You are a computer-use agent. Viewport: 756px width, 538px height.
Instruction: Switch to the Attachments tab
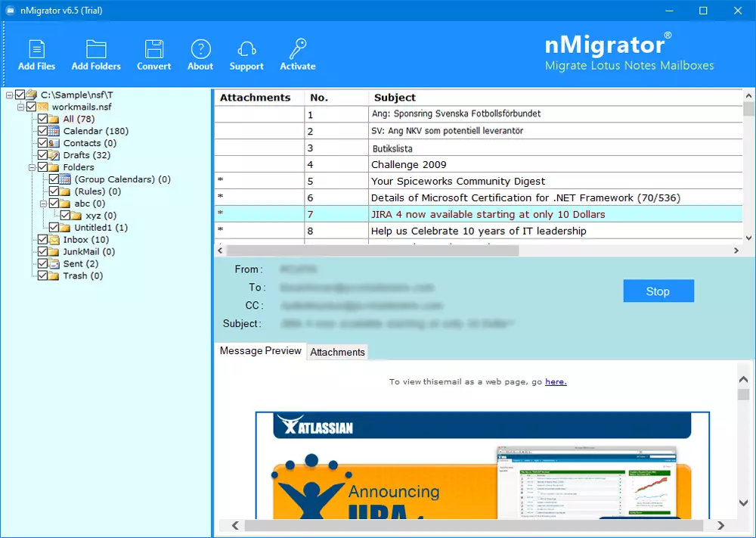pos(337,352)
